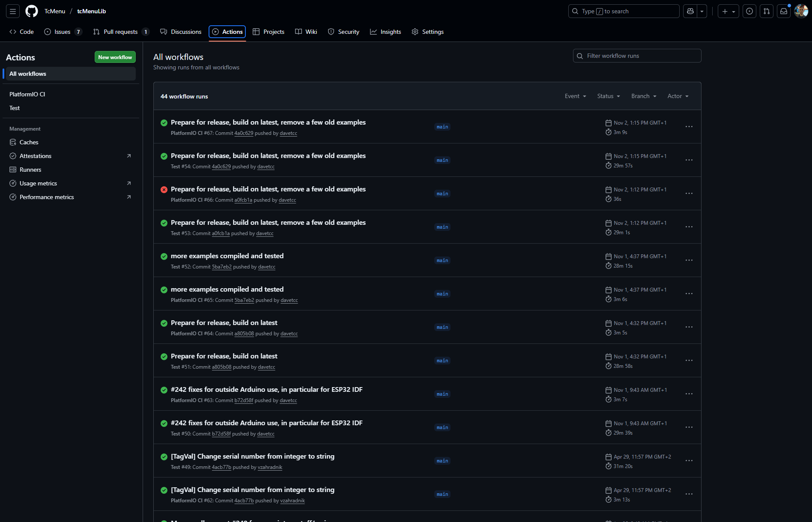812x522 pixels.
Task: Open the kebab menu for PlatformIO CI #67 run
Action: 689,127
